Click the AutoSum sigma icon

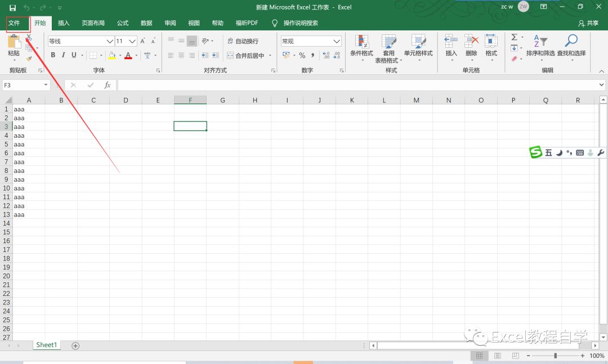[x=514, y=37]
